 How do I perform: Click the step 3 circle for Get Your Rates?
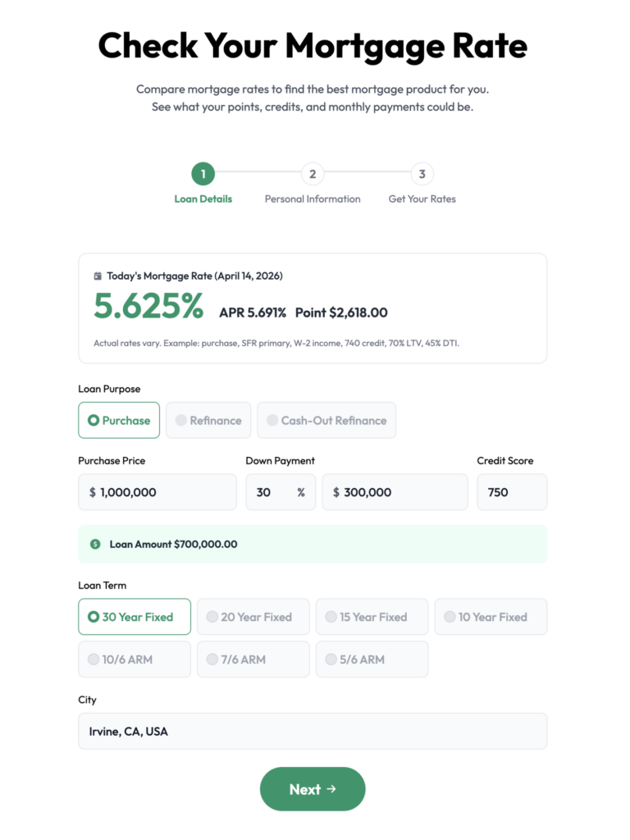click(421, 174)
